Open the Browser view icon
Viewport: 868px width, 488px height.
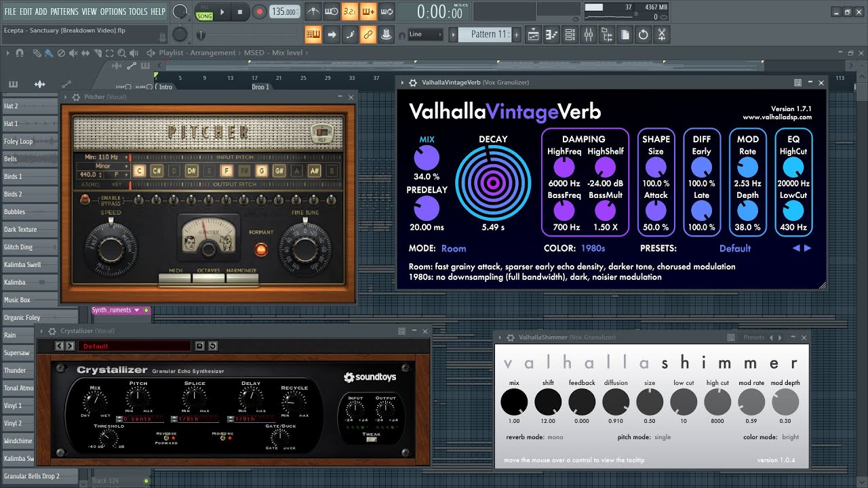[607, 34]
